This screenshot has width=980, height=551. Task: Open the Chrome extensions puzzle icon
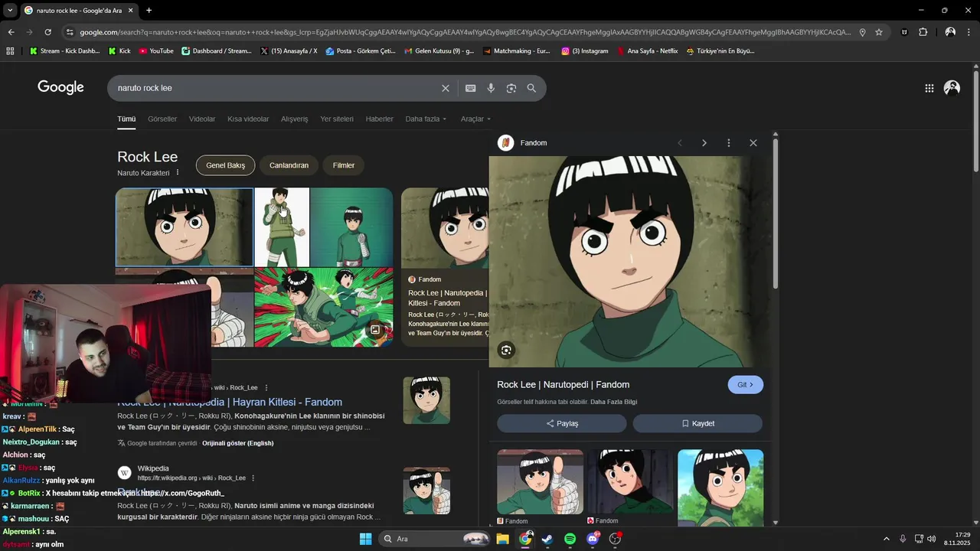click(x=923, y=32)
